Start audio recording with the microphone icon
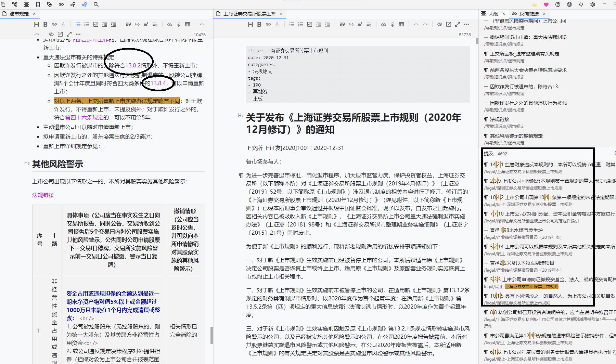This screenshot has width=616, height=364. 178,24
